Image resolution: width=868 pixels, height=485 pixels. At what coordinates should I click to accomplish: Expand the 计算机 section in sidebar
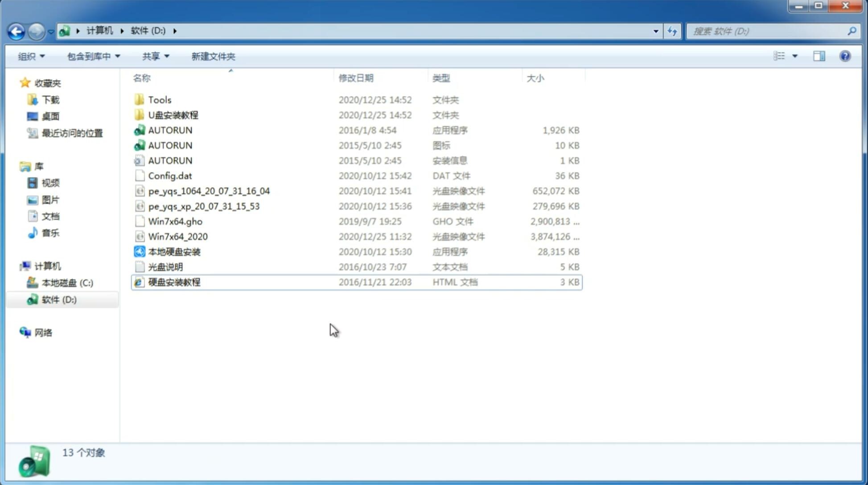coord(16,266)
